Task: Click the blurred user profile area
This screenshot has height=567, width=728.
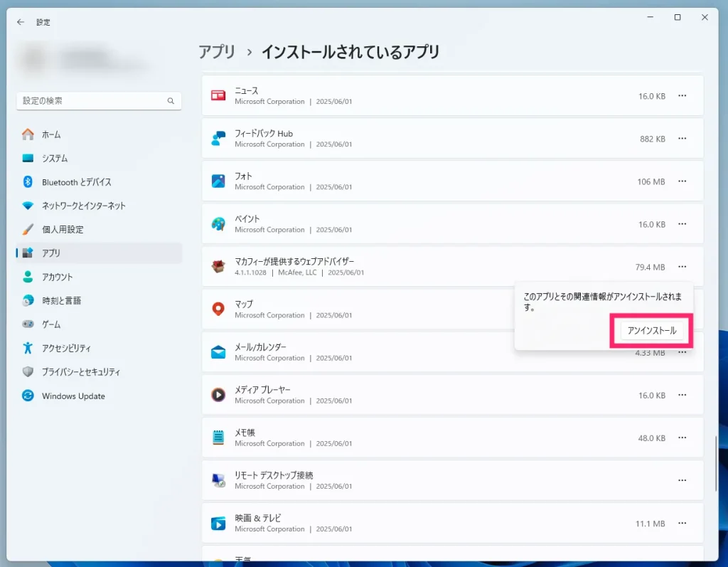Action: 86,60
